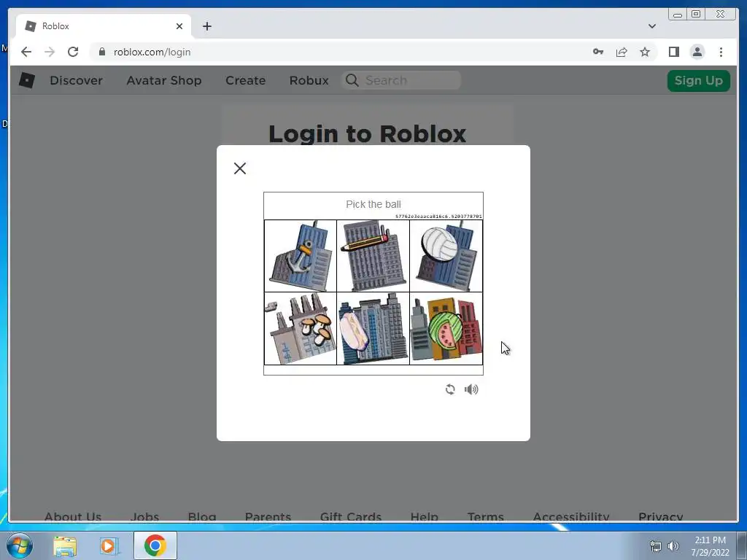Open the Gift Cards footer link
Image resolution: width=747 pixels, height=560 pixels.
[x=351, y=516]
